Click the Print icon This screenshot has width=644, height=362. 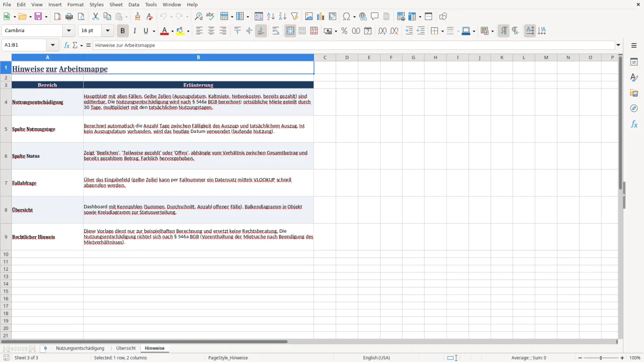pyautogui.click(x=69, y=17)
